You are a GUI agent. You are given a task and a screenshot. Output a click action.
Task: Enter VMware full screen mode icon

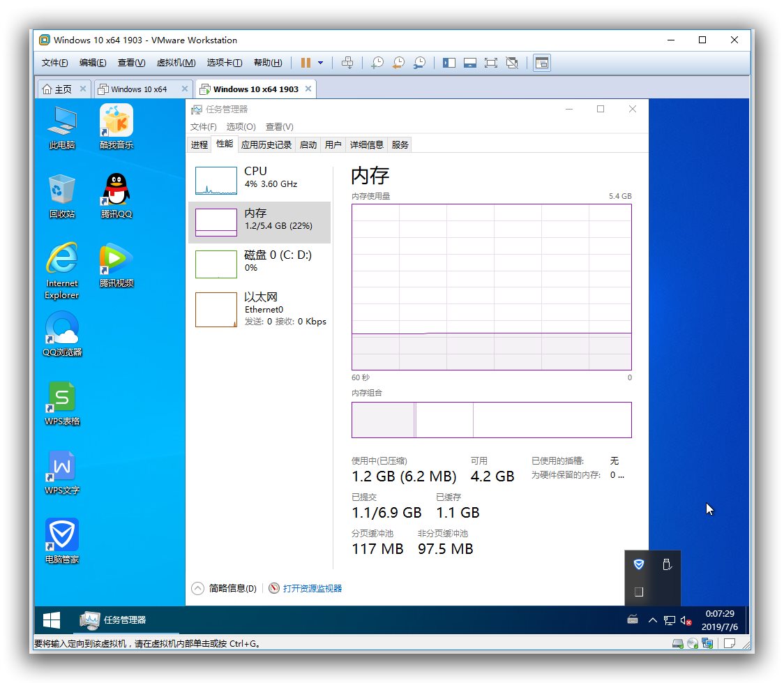click(491, 63)
